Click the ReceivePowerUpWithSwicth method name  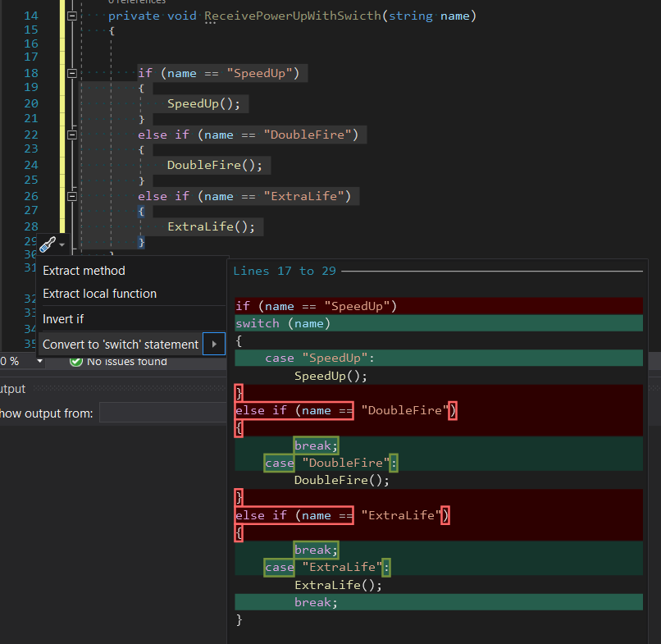tap(293, 16)
